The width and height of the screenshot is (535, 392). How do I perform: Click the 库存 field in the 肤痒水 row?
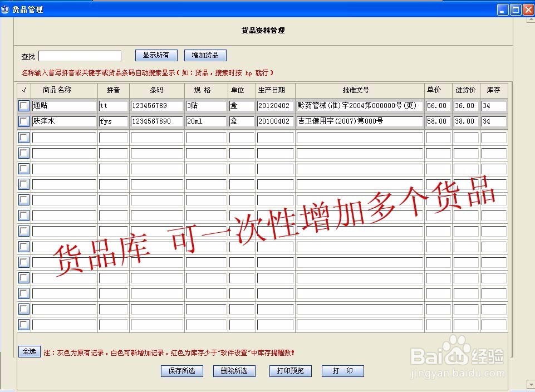(494, 121)
